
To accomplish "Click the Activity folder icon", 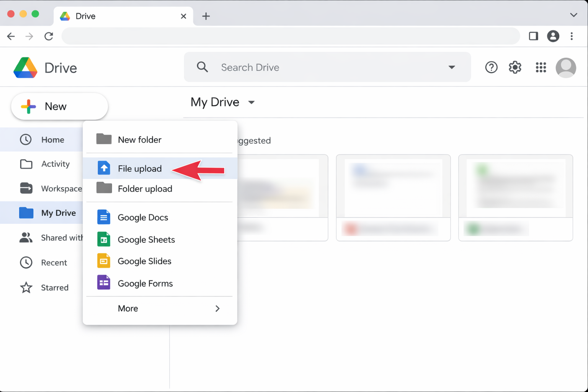I will click(26, 164).
